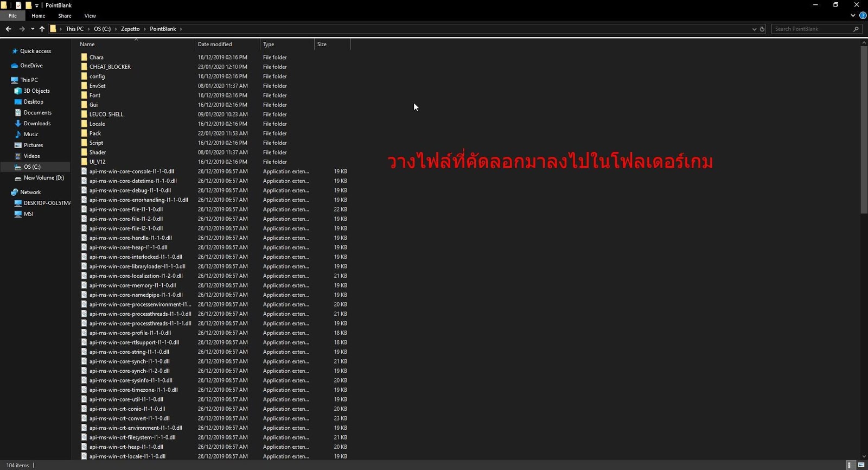The height and width of the screenshot is (470, 868).
Task: Open Documents in the sidebar
Action: tap(37, 112)
